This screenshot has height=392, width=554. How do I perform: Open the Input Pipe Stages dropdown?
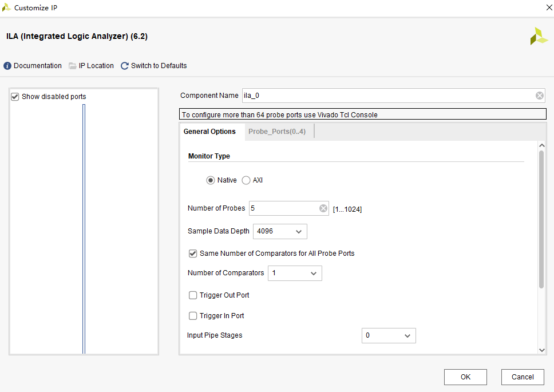[389, 335]
